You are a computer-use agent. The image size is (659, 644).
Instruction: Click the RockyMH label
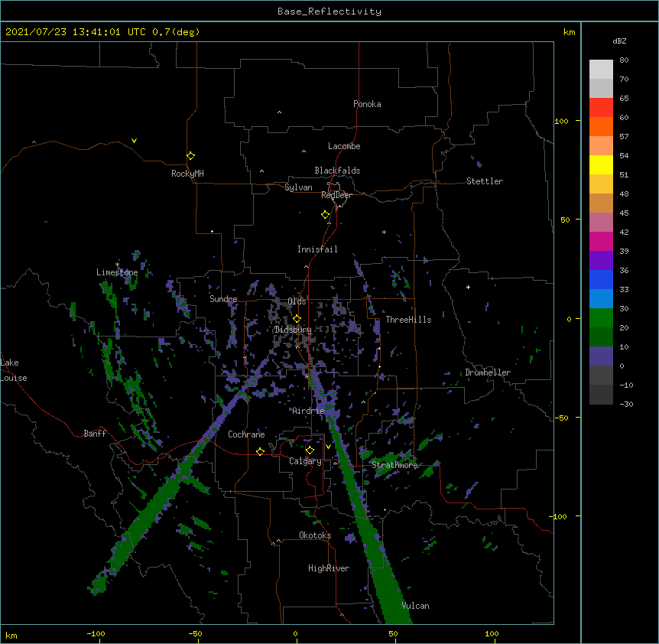(187, 174)
